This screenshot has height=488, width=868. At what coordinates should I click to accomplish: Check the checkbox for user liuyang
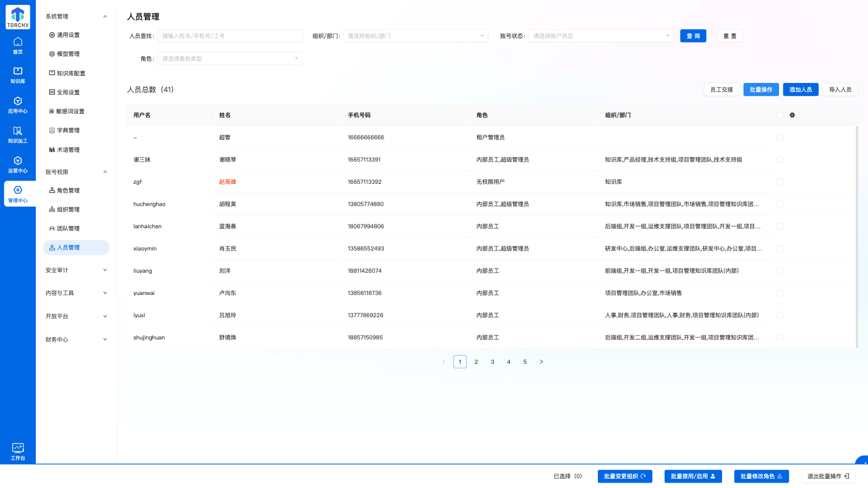click(780, 271)
